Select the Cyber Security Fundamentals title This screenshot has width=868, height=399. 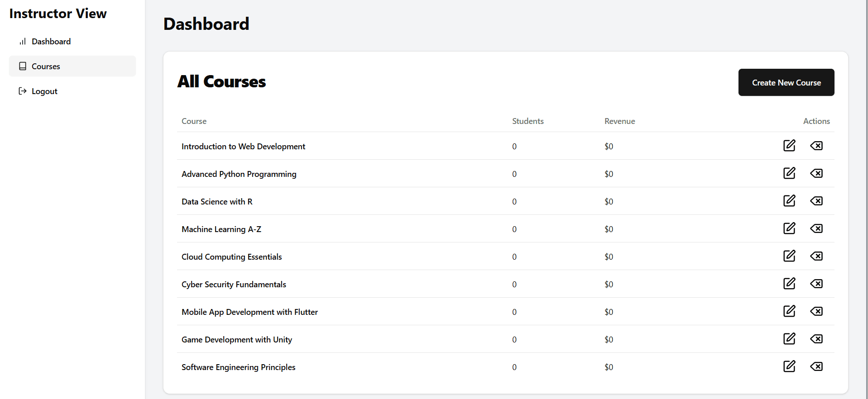[234, 285]
